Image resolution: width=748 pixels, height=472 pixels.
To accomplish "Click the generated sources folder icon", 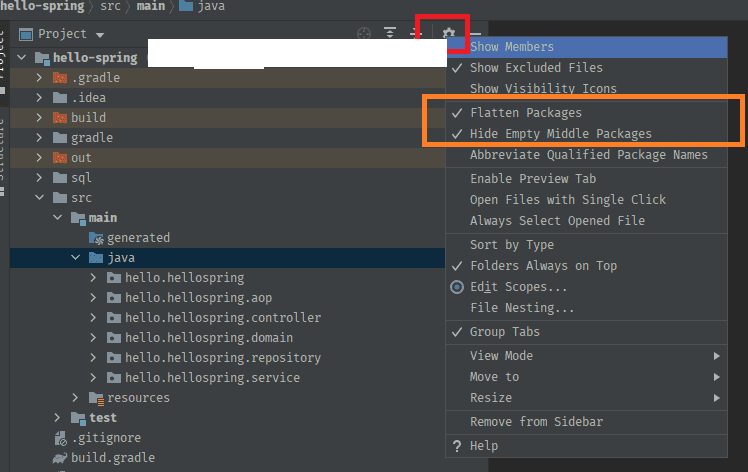I will point(96,238).
